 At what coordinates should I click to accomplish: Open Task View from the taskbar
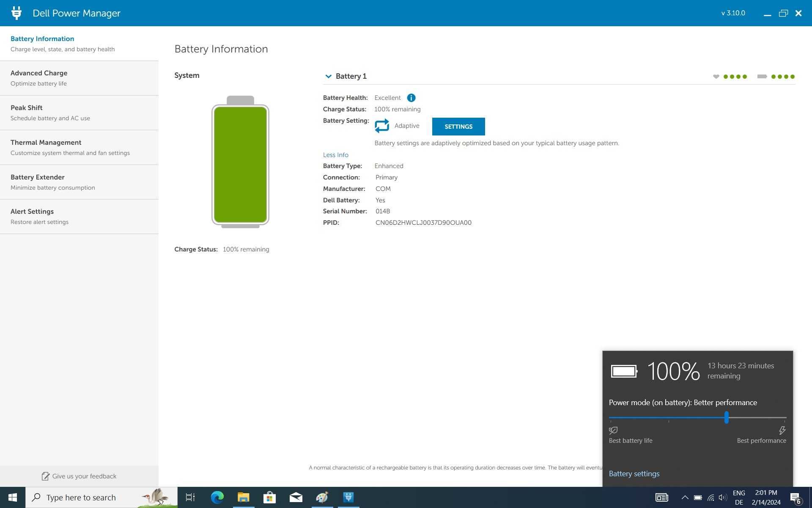tap(190, 497)
